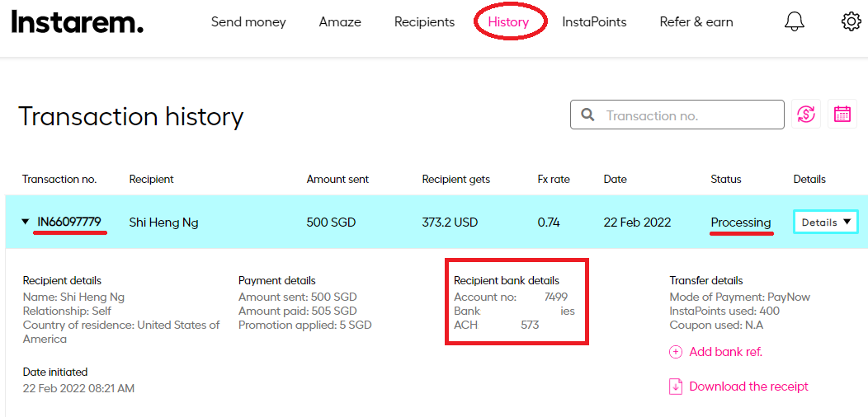Viewport: 868px width, 417px height.
Task: Open the Amaze menu item
Action: coord(340,22)
